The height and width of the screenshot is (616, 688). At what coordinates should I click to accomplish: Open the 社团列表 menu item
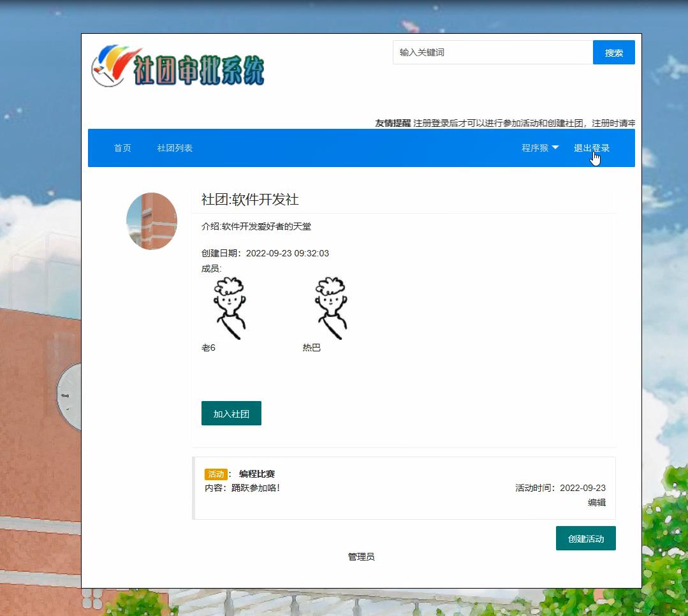175,148
